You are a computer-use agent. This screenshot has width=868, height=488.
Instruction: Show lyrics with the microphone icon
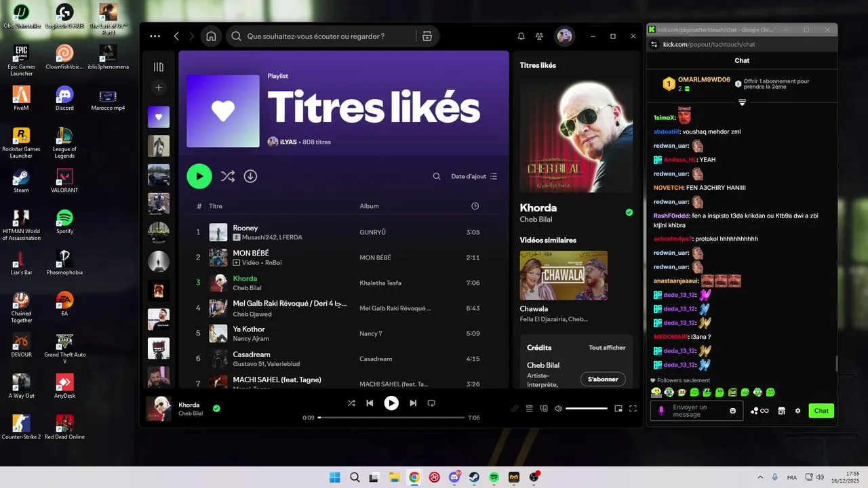(515, 409)
